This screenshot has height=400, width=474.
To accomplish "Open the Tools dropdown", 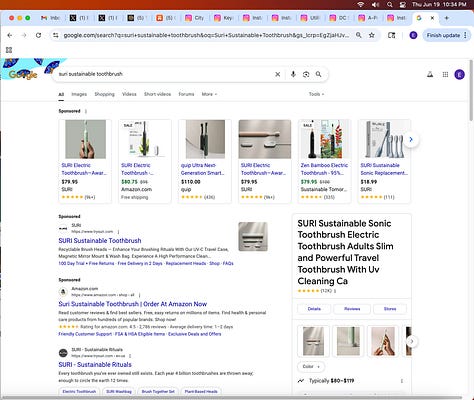I will pos(316,94).
